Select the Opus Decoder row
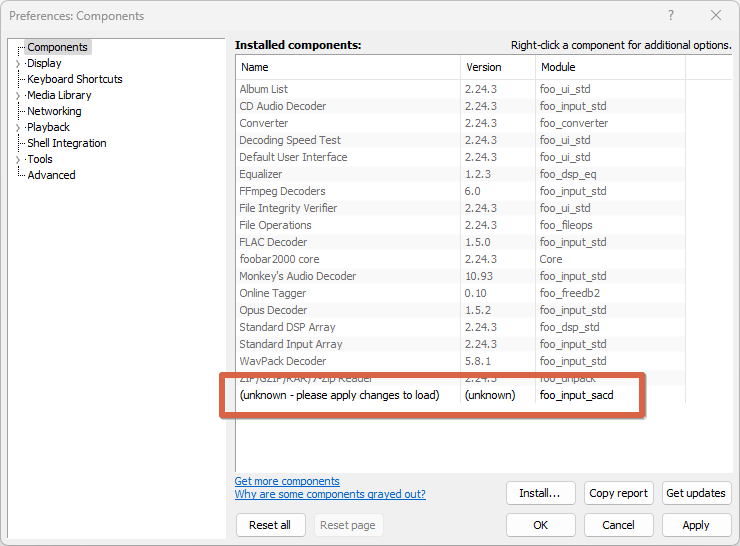Image resolution: width=740 pixels, height=546 pixels. point(460,310)
